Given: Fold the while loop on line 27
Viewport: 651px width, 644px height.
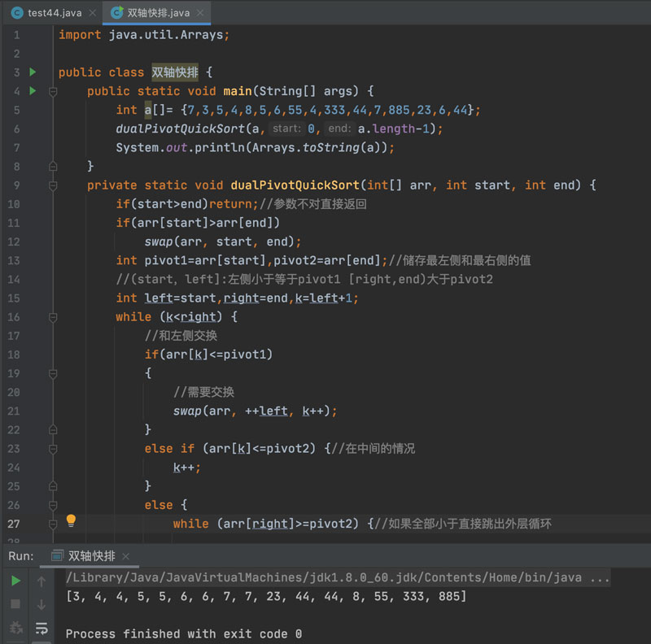Looking at the screenshot, I should tap(53, 524).
